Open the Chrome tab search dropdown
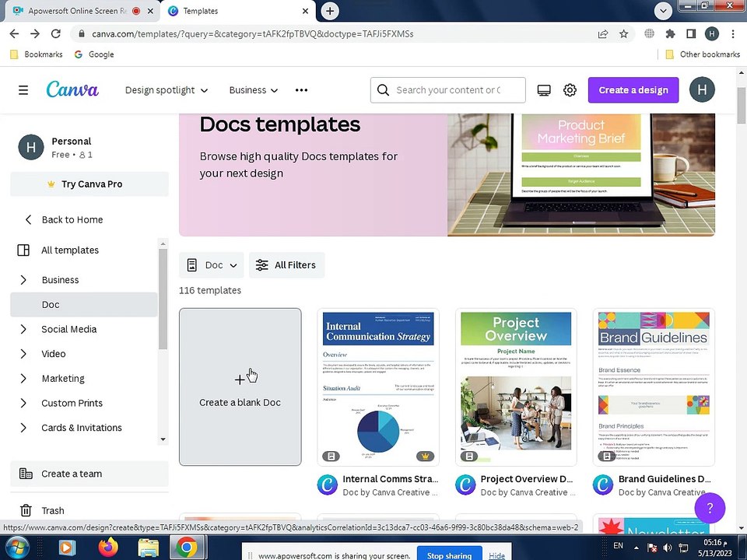The height and width of the screenshot is (560, 747). pyautogui.click(x=663, y=10)
